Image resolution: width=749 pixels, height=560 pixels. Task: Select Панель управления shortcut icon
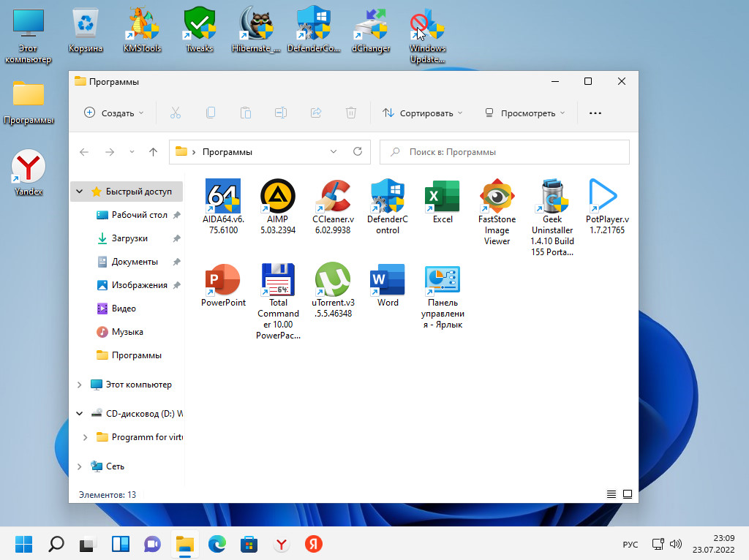443,296
